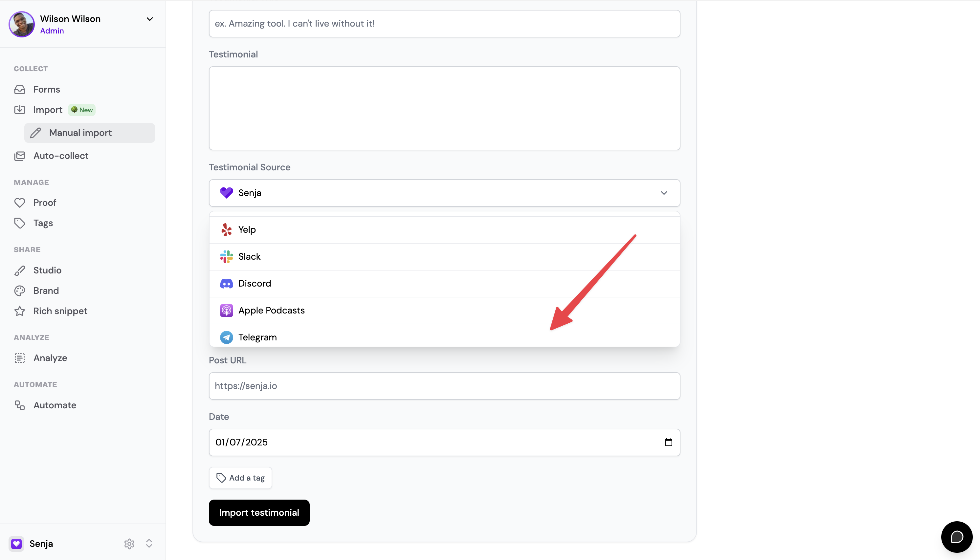Viewport: 980px width, 560px height.
Task: Choose Apple Podcasts from the source list
Action: coord(444,311)
